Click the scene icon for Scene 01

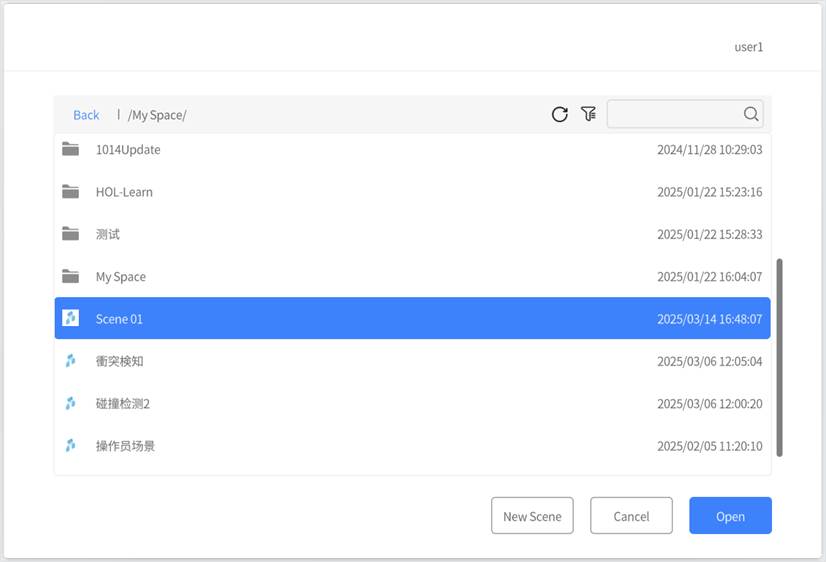(70, 319)
